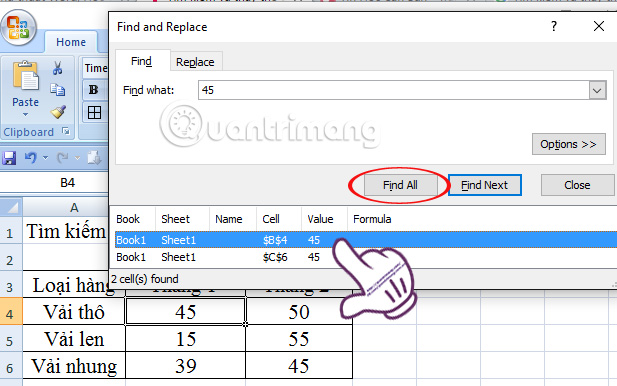Select row 6 header
Image resolution: width=617 pixels, height=386 pixels.
coord(11,366)
